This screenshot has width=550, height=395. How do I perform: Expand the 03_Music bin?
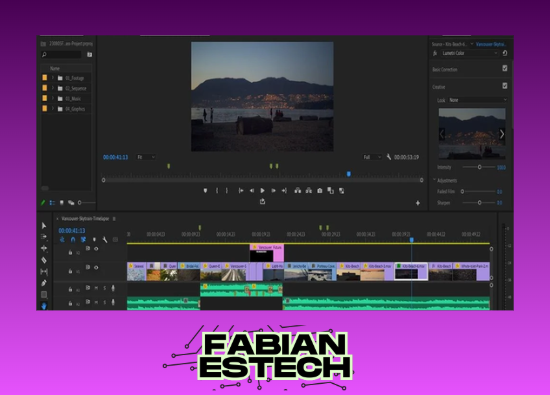[x=53, y=99]
